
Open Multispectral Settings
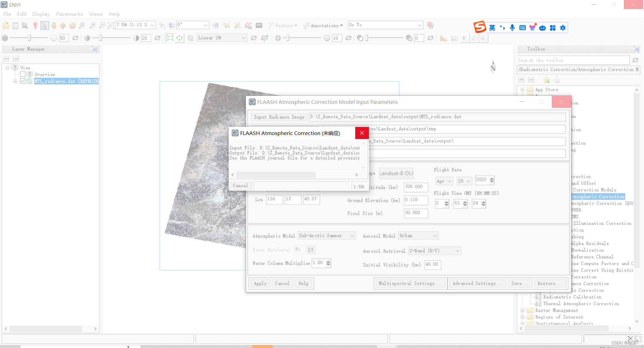pos(411,283)
